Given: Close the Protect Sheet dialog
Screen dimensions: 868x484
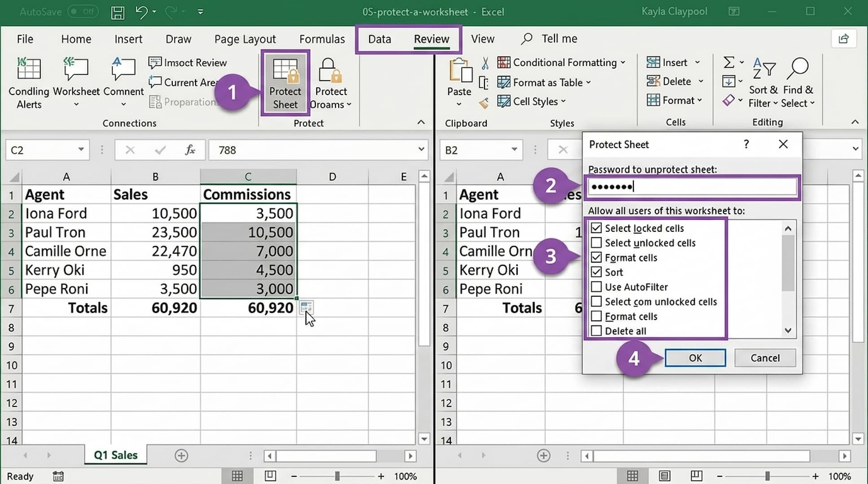Looking at the screenshot, I should click(783, 144).
